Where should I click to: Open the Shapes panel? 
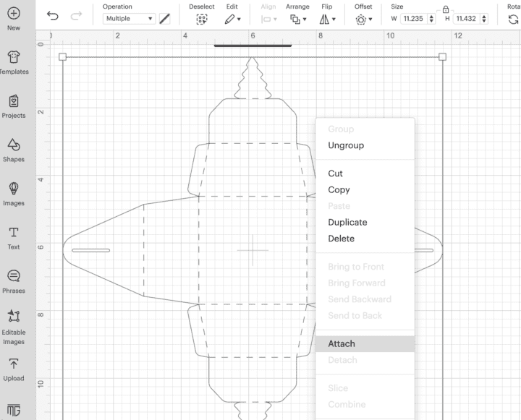[13, 147]
